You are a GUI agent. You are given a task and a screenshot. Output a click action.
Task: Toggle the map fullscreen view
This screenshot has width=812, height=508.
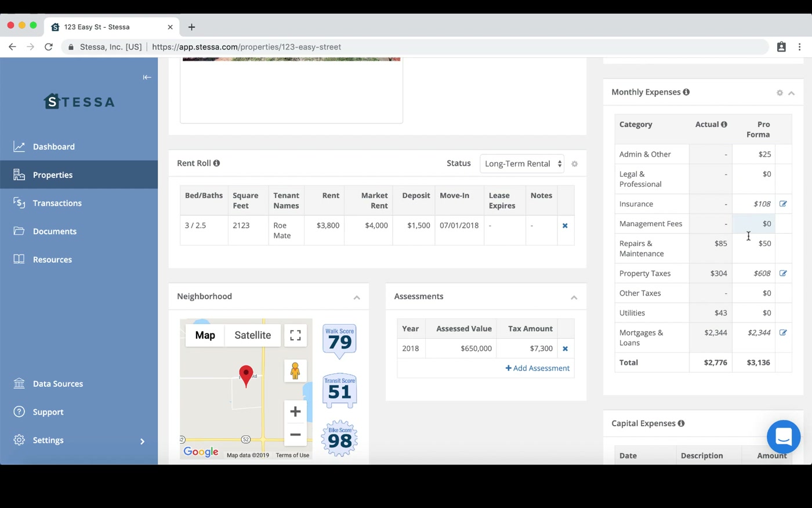pyautogui.click(x=295, y=335)
